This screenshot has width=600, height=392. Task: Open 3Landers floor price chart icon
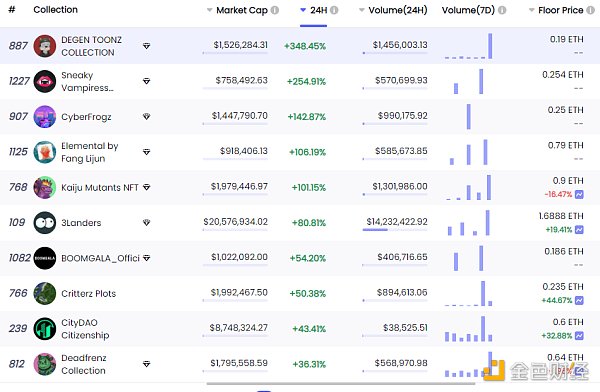(579, 230)
